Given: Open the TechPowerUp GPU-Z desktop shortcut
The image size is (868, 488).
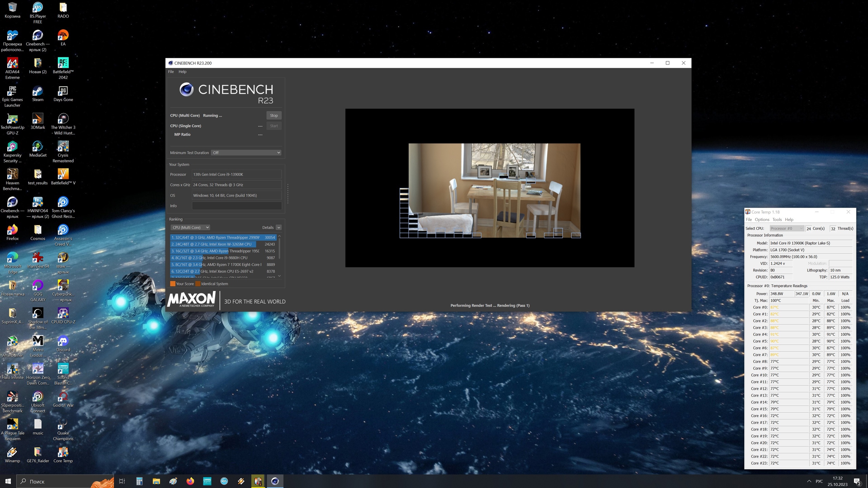Looking at the screenshot, I should point(12,119).
